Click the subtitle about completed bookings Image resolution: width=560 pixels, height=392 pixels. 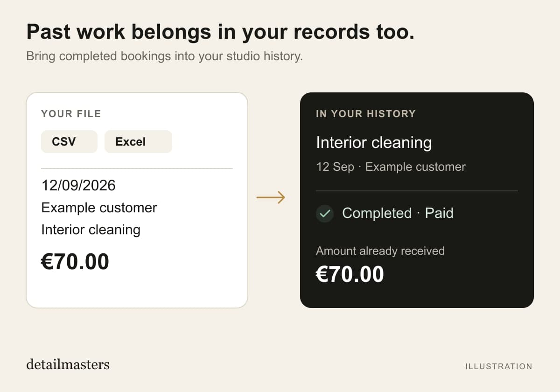(x=164, y=56)
